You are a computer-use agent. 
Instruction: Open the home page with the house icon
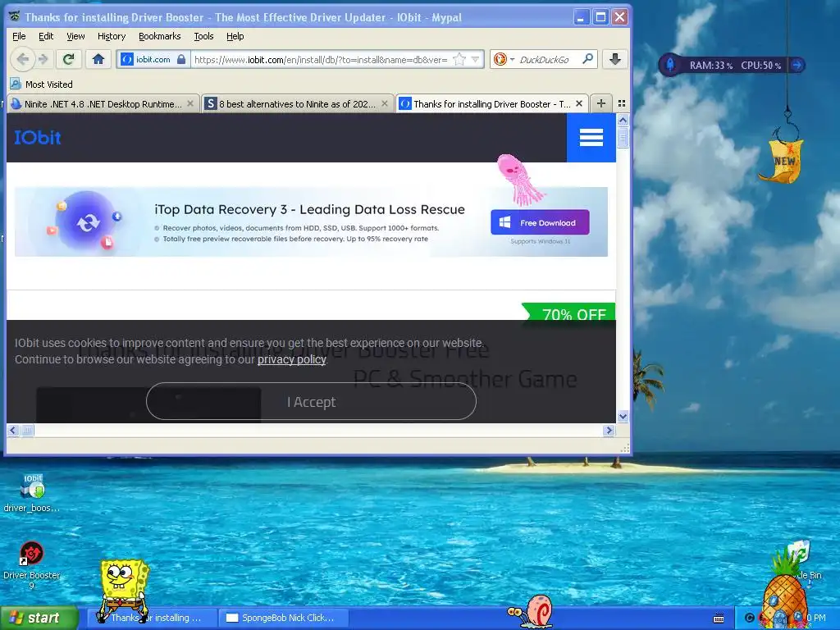tap(98, 59)
